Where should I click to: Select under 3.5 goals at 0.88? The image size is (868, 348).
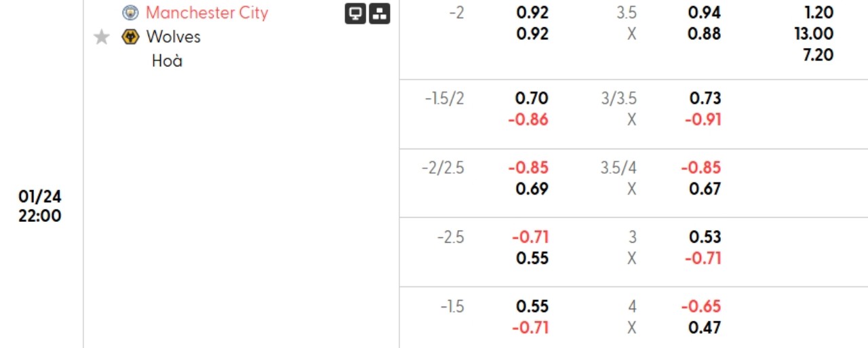(x=705, y=34)
